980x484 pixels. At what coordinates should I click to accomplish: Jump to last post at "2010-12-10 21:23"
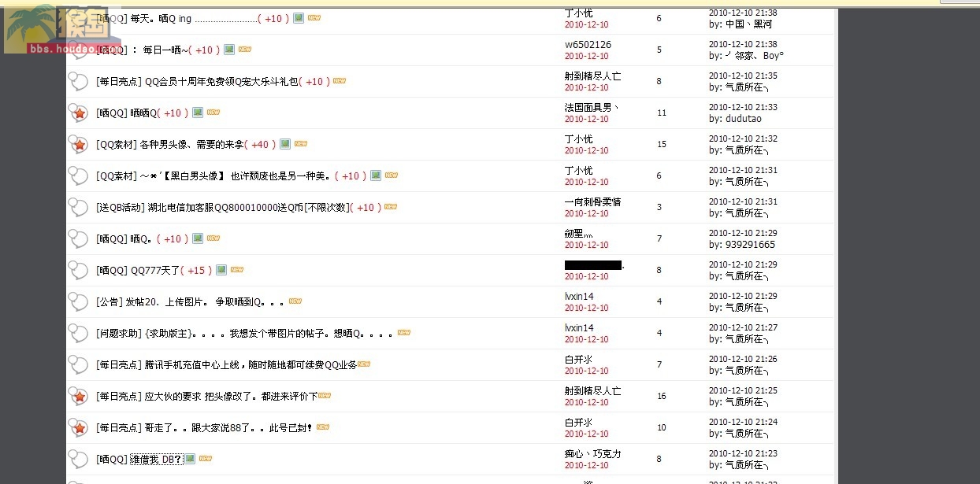[x=743, y=453]
